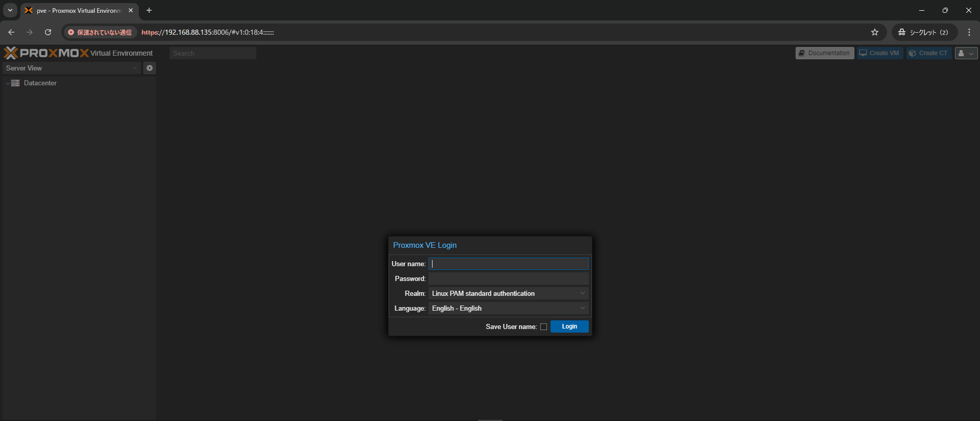Click the Datacenter server icon
This screenshot has height=421, width=980.
15,83
